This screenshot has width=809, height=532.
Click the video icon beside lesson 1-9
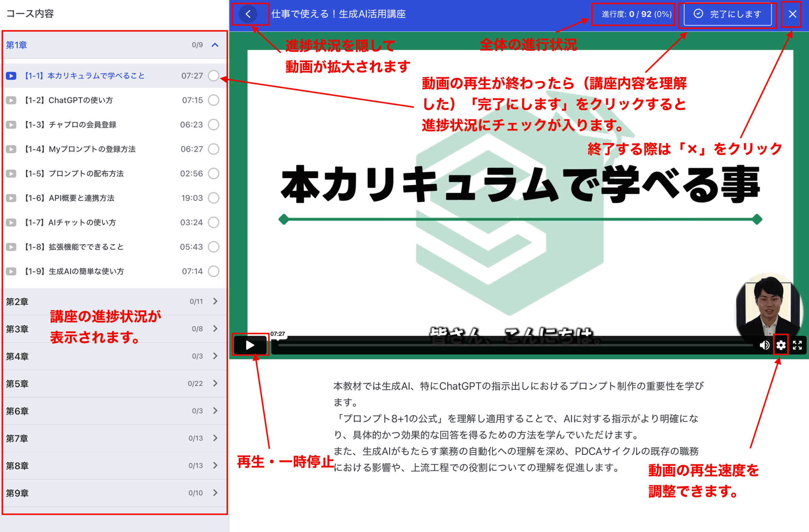click(11, 271)
